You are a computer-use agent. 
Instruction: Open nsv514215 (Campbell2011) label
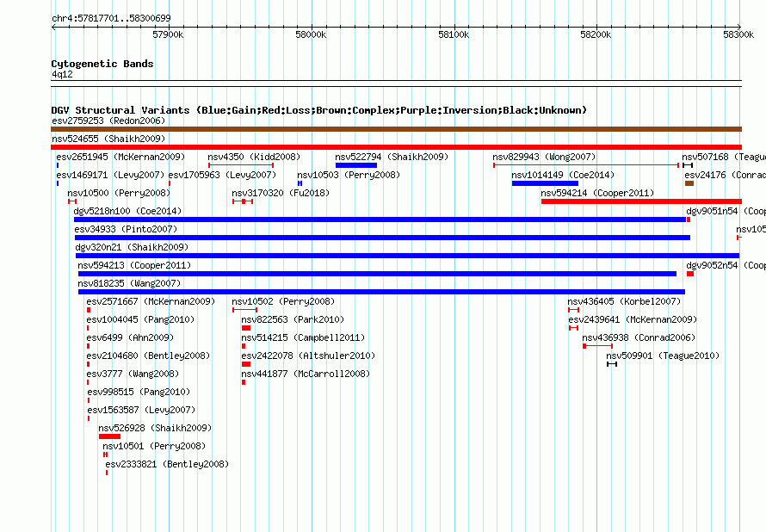pos(303,337)
